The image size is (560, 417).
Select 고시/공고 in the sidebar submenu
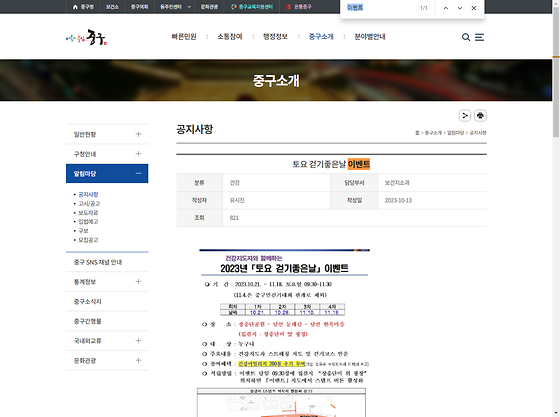click(x=89, y=204)
